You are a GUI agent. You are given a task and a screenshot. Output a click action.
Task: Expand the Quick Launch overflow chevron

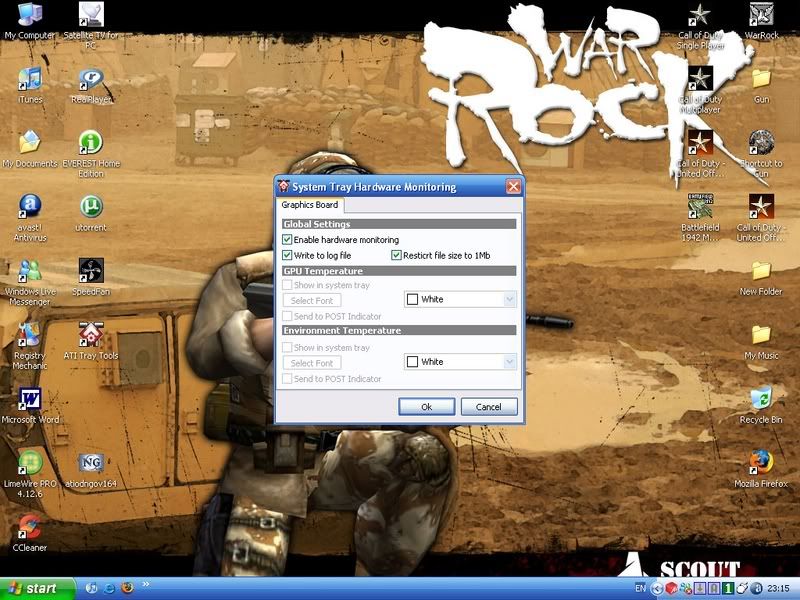pos(146,584)
